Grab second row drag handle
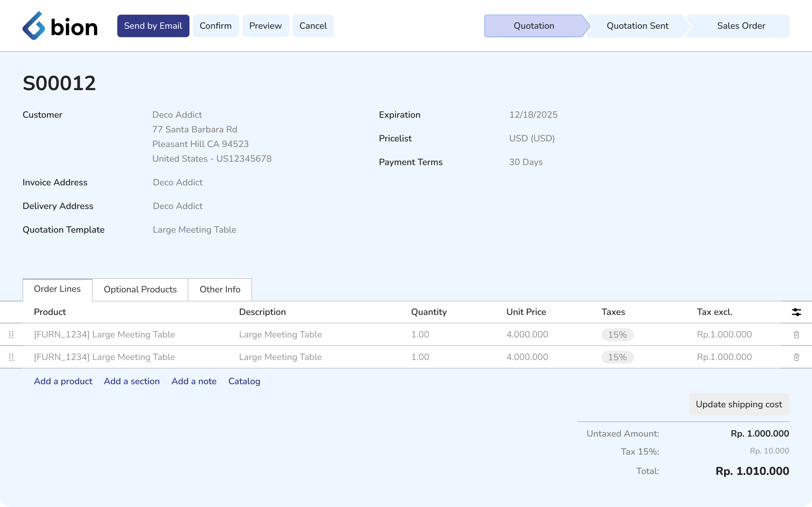Image resolution: width=812 pixels, height=507 pixels. point(11,357)
